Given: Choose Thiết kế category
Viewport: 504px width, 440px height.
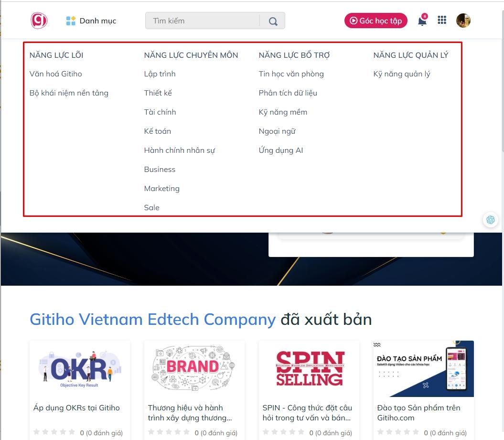Looking at the screenshot, I should click(158, 93).
